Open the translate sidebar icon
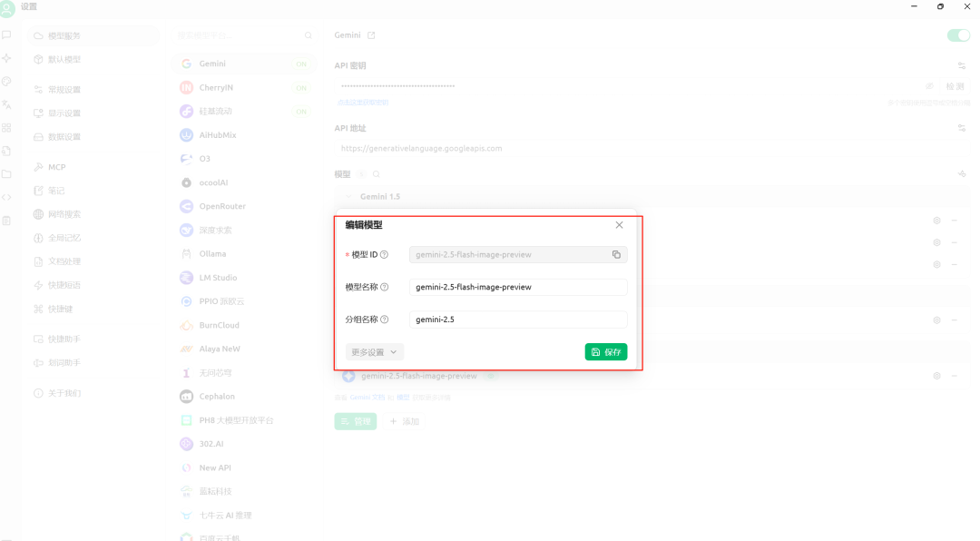This screenshot has width=980, height=541. (x=7, y=104)
